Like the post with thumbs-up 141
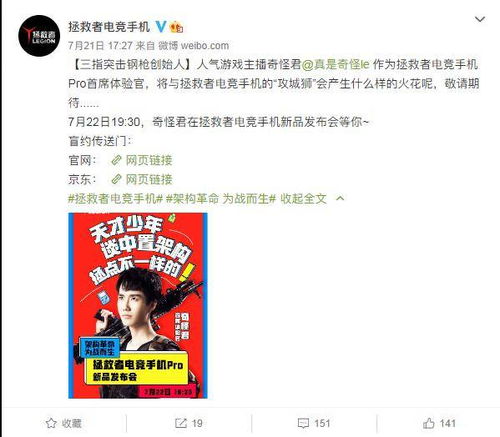 [439, 423]
